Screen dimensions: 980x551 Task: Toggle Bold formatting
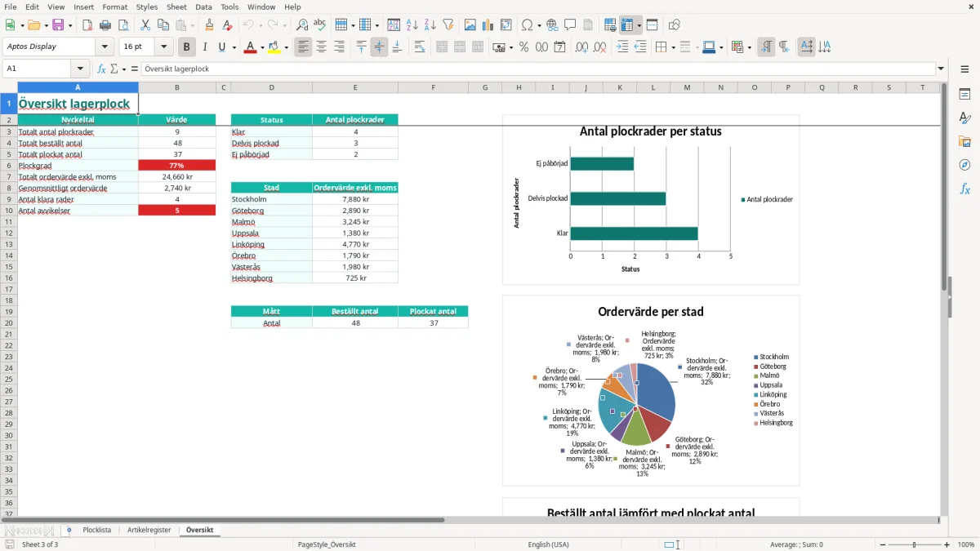pyautogui.click(x=186, y=47)
